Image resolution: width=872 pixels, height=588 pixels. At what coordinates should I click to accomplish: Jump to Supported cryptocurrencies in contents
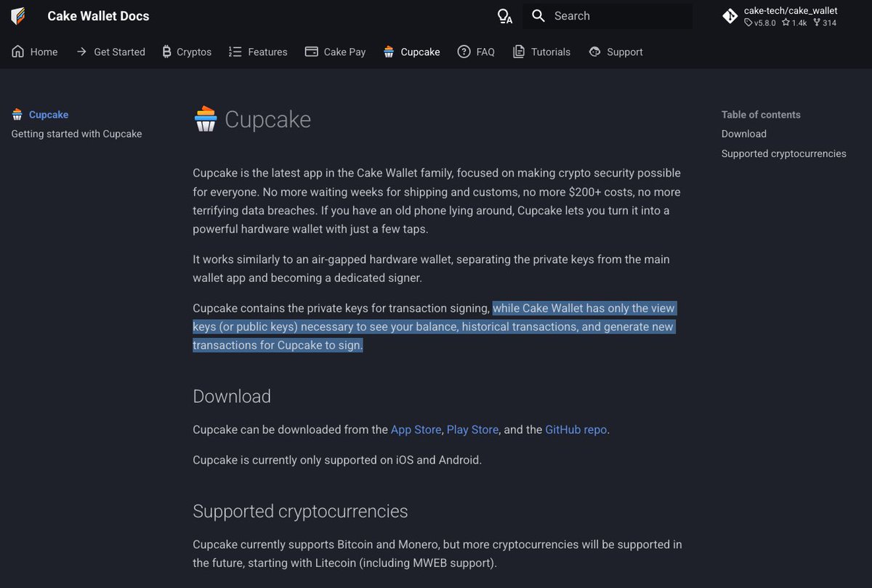point(784,153)
